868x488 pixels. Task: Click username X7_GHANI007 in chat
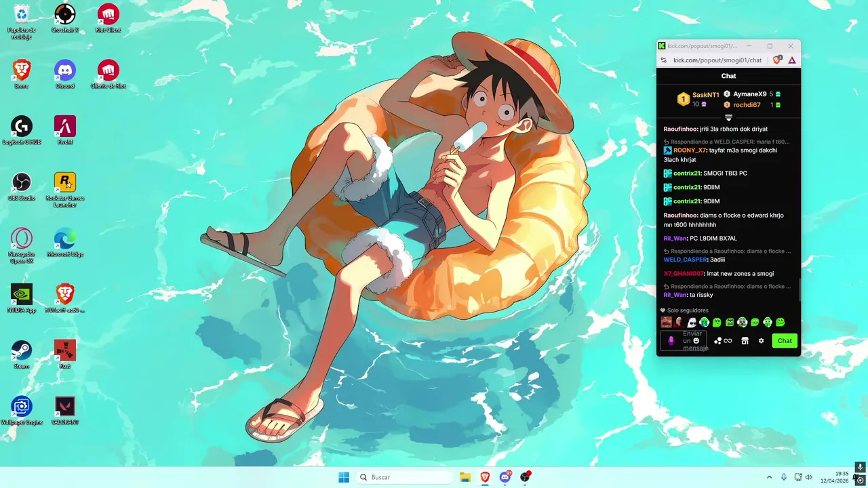[684, 274]
